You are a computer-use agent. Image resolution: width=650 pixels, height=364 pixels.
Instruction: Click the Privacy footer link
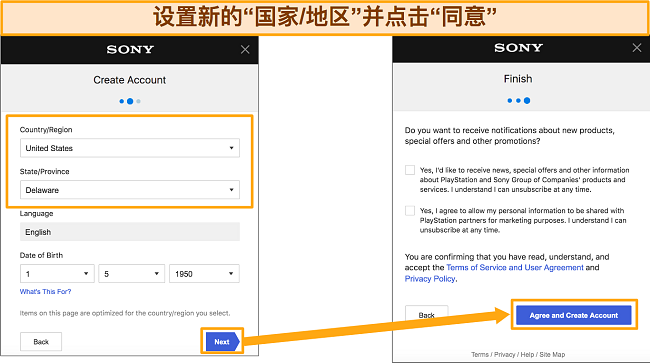pos(504,354)
